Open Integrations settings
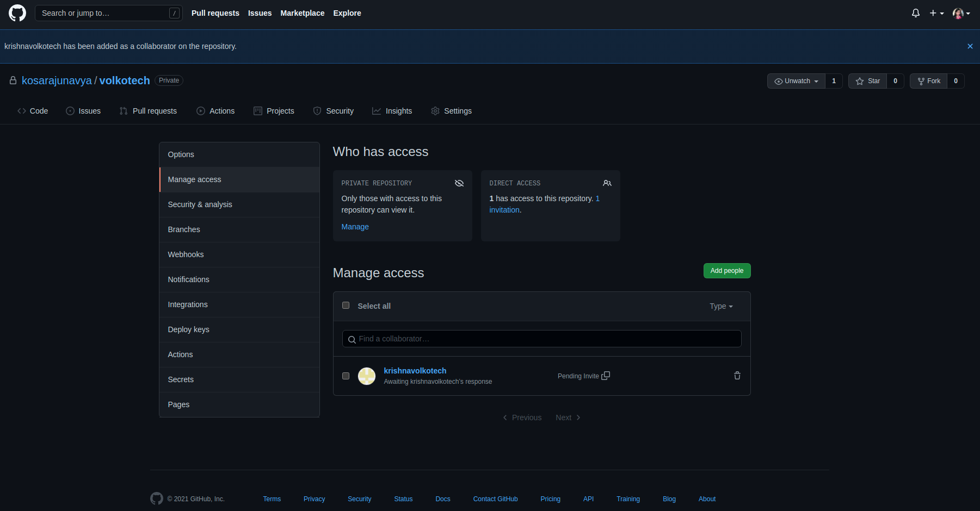Image resolution: width=980 pixels, height=511 pixels. pyautogui.click(x=239, y=304)
